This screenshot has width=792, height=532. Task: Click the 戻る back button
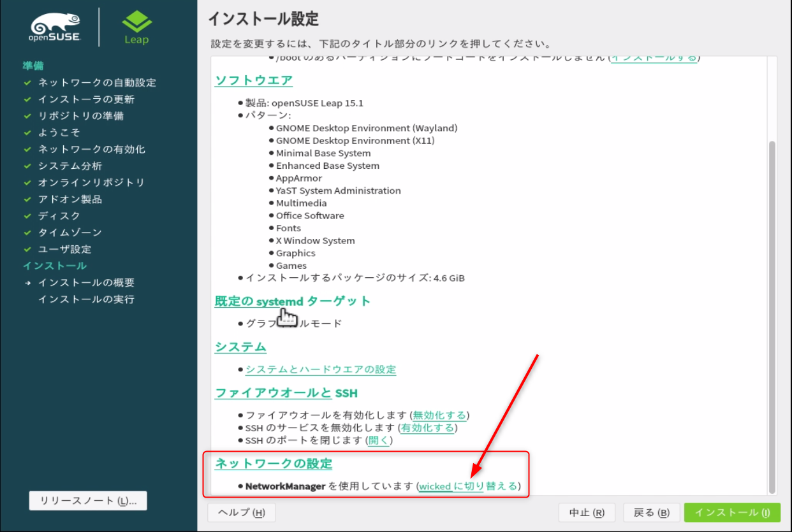point(652,513)
